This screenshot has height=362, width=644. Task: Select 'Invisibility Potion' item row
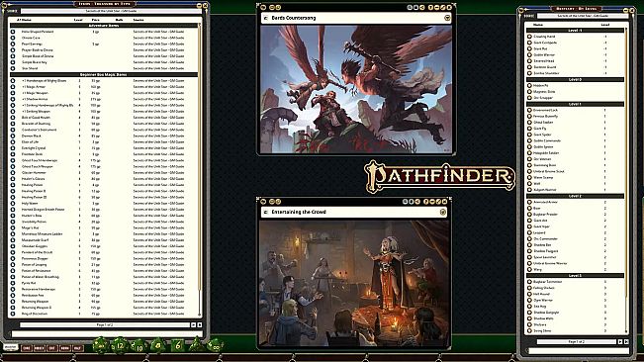click(x=104, y=222)
